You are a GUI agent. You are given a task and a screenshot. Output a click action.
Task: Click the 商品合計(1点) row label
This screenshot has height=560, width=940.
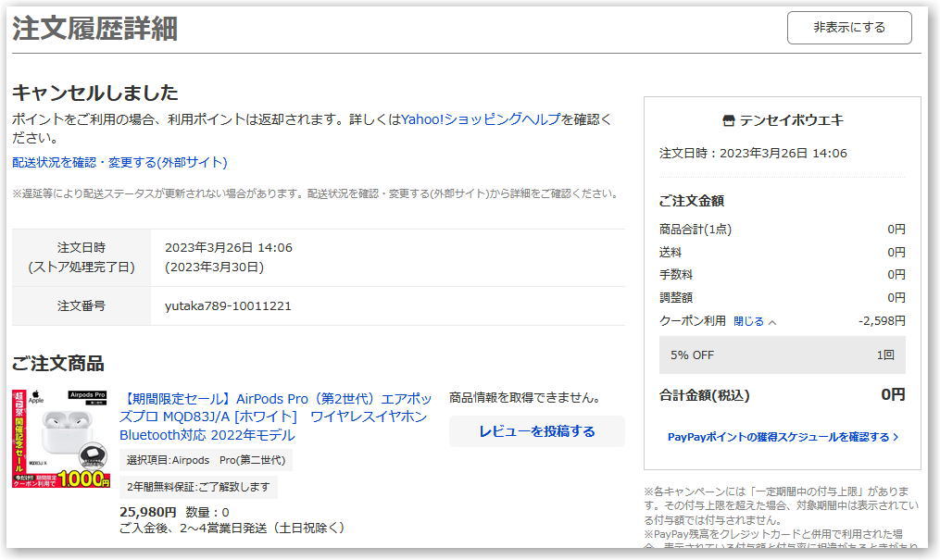pos(696,230)
